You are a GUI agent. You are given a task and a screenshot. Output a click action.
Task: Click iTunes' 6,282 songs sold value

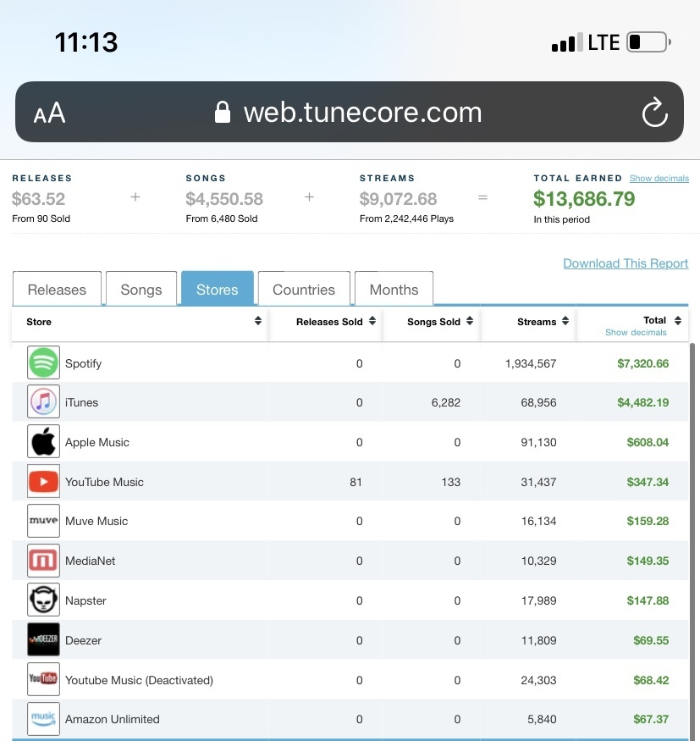[445, 402]
